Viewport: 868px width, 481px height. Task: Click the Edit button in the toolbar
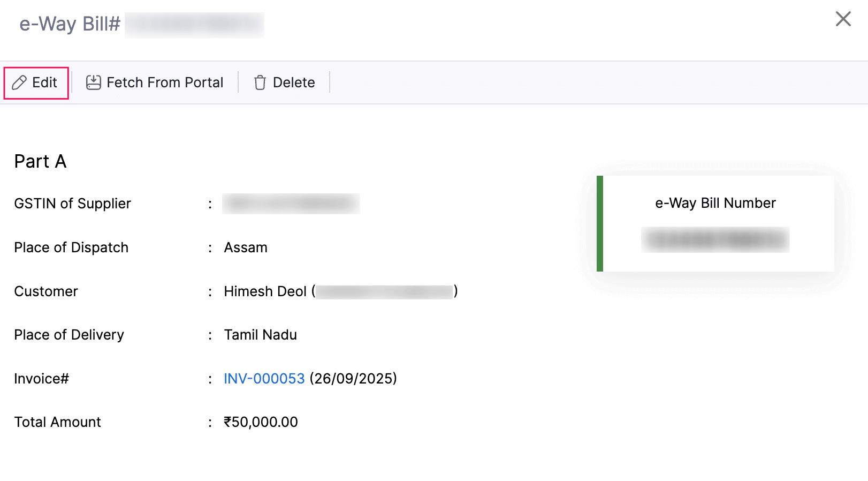tap(35, 82)
